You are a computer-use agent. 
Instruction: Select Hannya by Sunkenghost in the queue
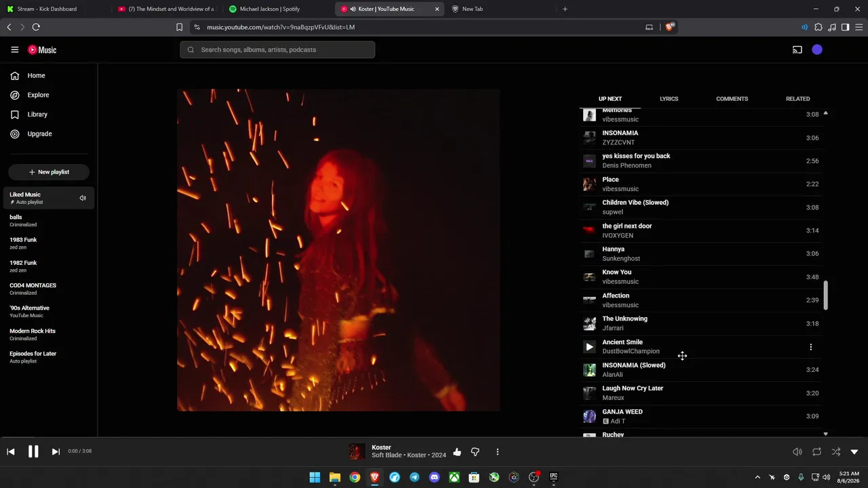701,253
